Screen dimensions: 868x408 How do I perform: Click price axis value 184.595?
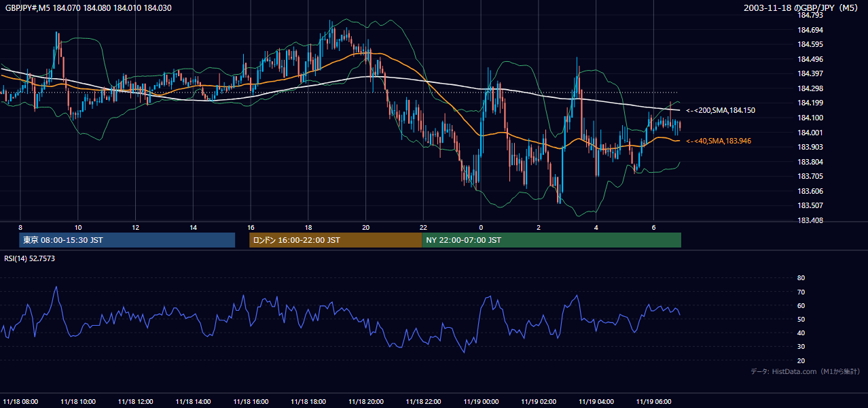(x=810, y=45)
